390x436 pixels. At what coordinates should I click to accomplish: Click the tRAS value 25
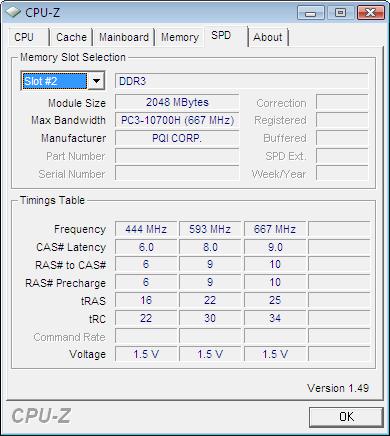[275, 300]
